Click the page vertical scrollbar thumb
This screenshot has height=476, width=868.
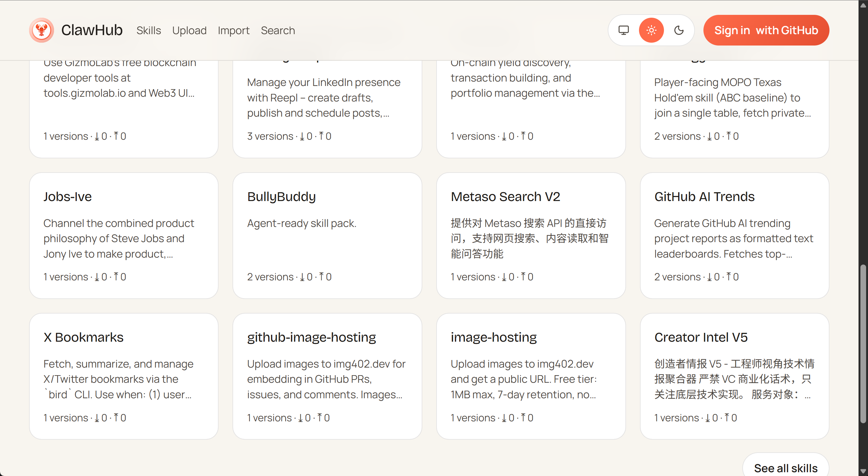point(863,344)
